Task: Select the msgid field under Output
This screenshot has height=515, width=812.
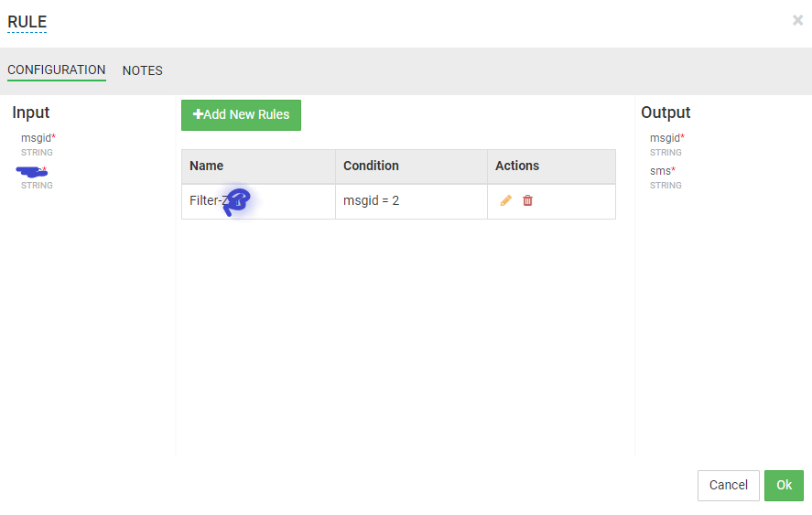Action: coord(666,138)
